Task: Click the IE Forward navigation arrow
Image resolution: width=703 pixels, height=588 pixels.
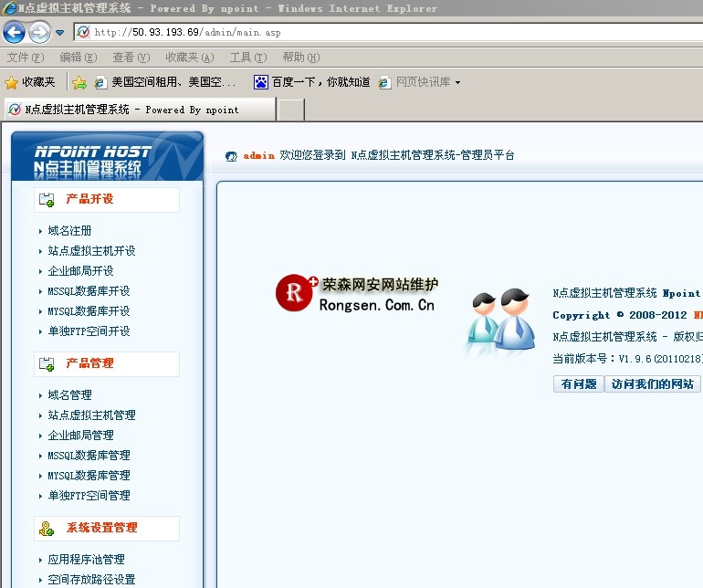Action: click(39, 33)
